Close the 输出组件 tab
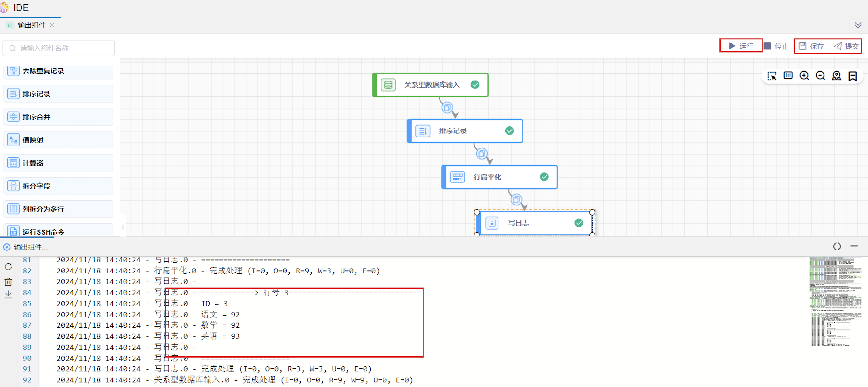This screenshot has height=387, width=868. point(52,25)
